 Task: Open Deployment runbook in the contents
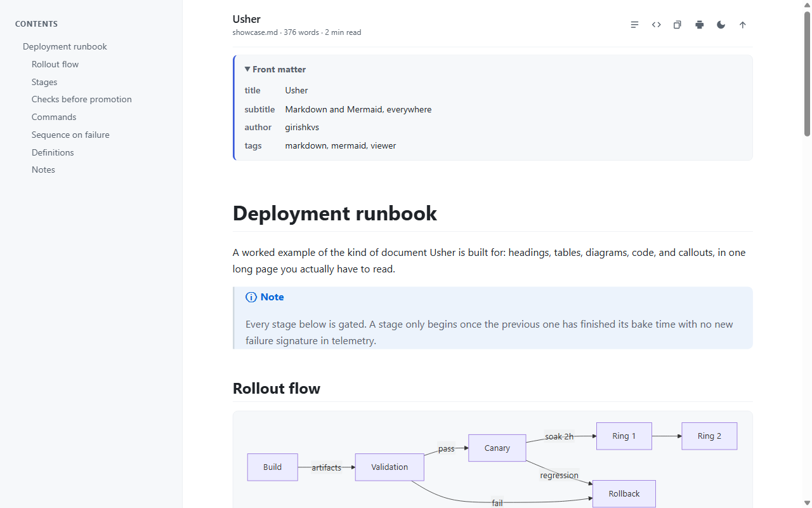(65, 46)
